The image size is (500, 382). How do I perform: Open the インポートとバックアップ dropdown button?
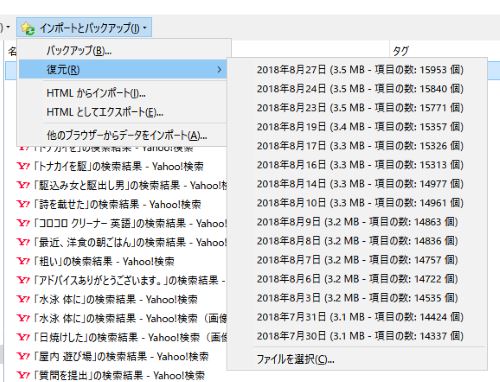click(x=84, y=27)
